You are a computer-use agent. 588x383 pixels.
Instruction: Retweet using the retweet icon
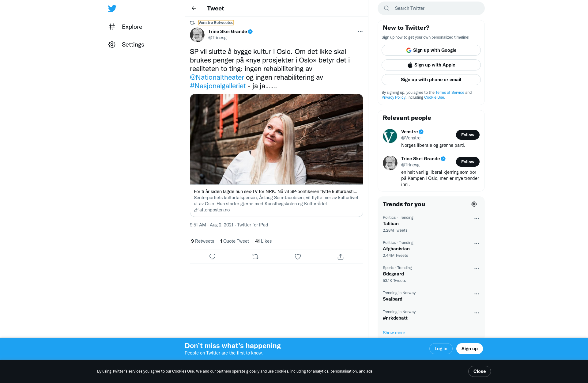255,256
